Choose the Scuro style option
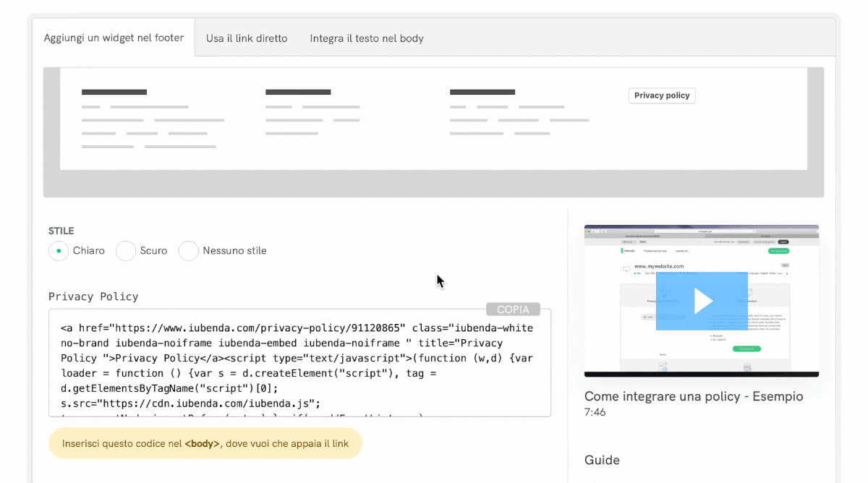The width and height of the screenshot is (868, 483). 126,251
